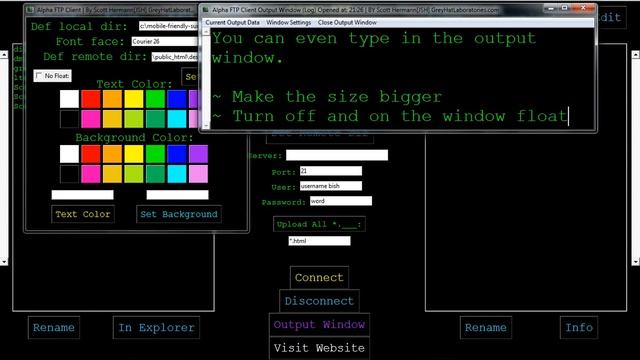Image resolution: width=640 pixels, height=360 pixels.
Task: Click output window scrollbar up arrow
Action: tap(206, 31)
